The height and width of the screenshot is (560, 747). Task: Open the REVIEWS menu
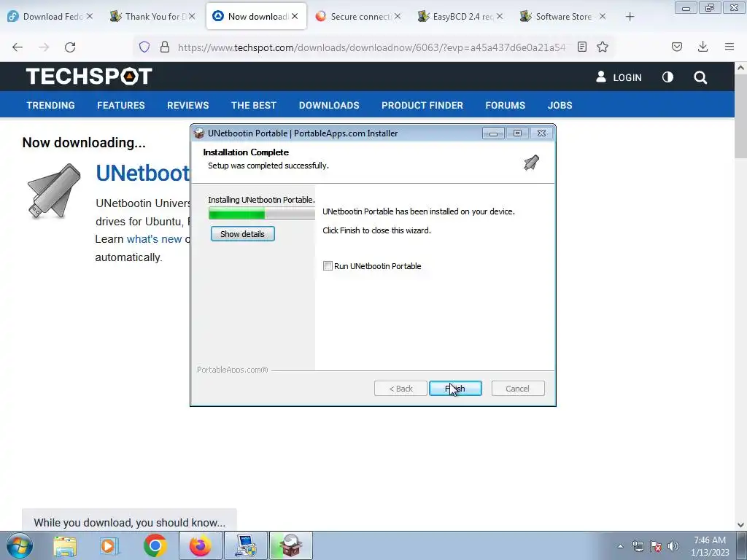pos(187,105)
